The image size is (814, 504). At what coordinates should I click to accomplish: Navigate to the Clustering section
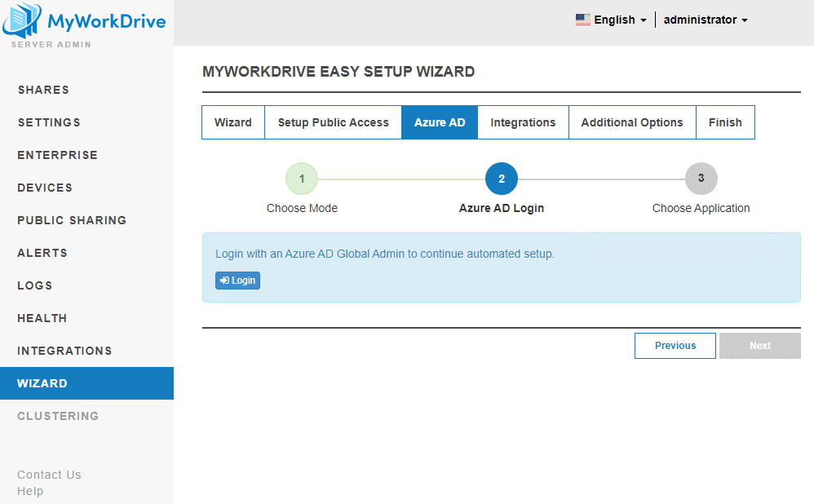point(58,416)
